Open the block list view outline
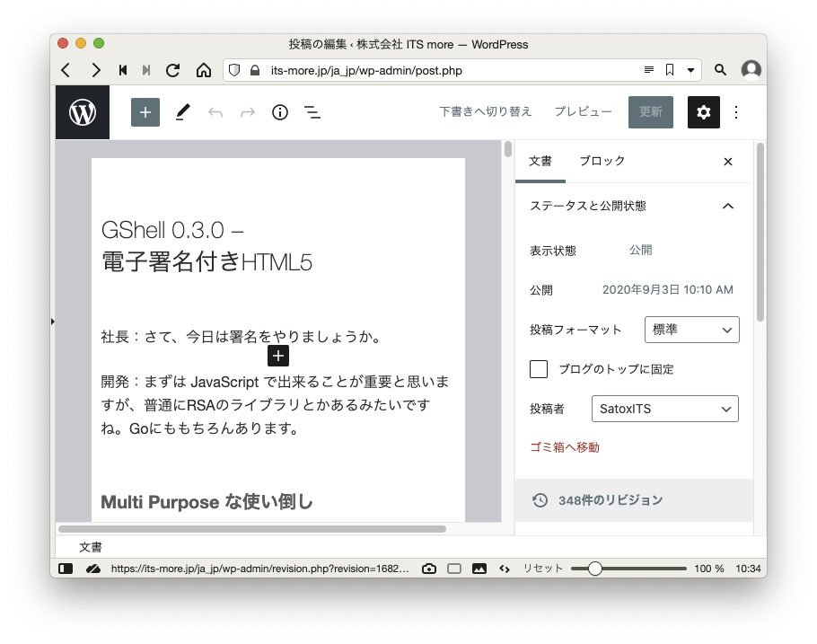The height and width of the screenshot is (644, 817). point(312,112)
